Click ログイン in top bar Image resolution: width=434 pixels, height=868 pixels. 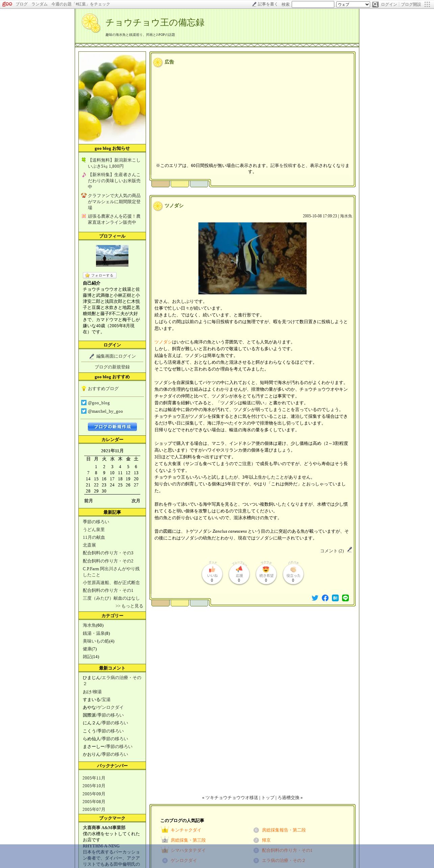(x=389, y=4)
